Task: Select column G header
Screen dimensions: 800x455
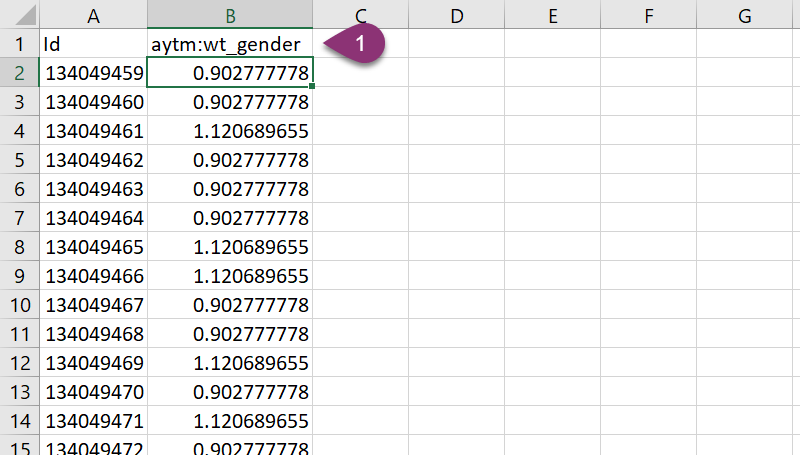Action: 745,15
